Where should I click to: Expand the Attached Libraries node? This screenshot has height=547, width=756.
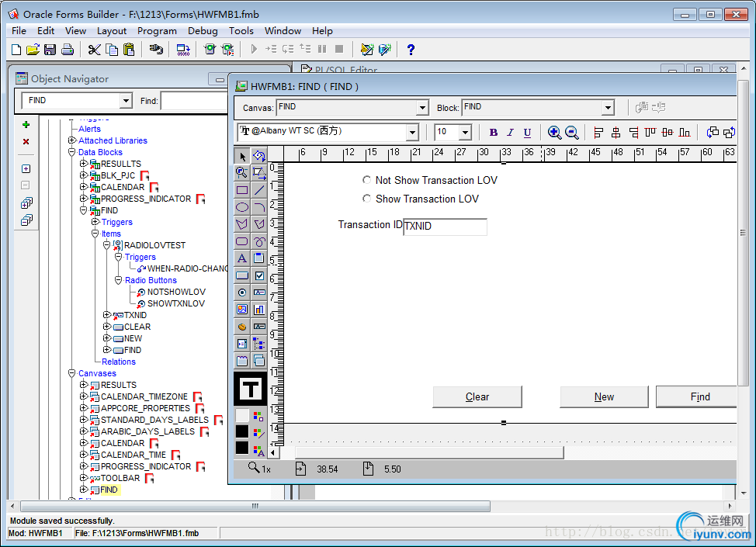72,140
